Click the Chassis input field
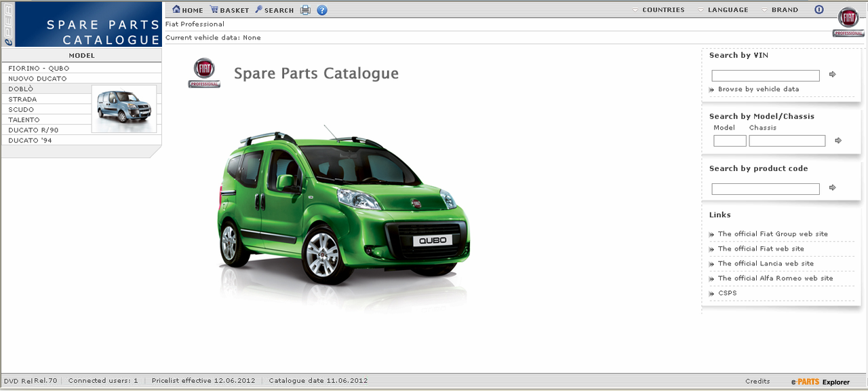Image resolution: width=868 pixels, height=391 pixels. (x=787, y=141)
